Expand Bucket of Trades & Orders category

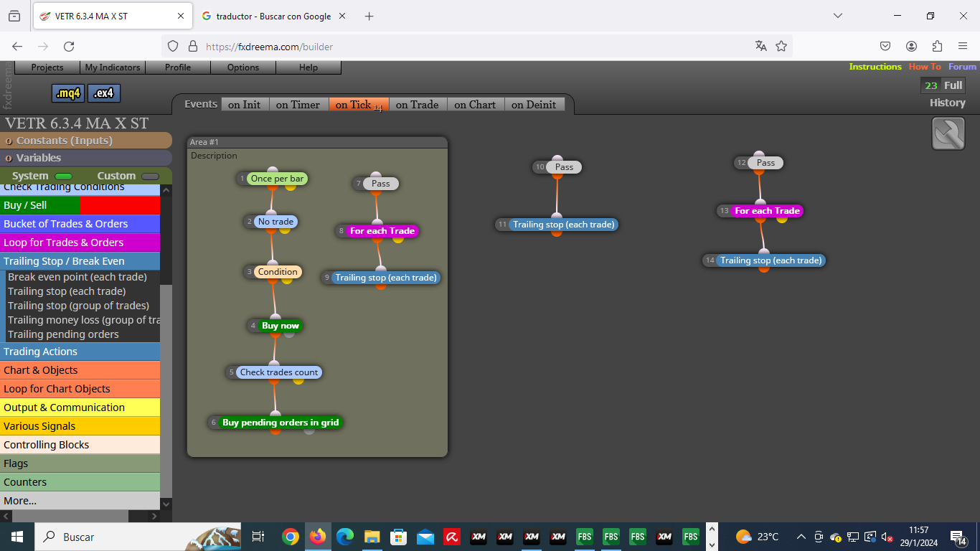coord(80,224)
